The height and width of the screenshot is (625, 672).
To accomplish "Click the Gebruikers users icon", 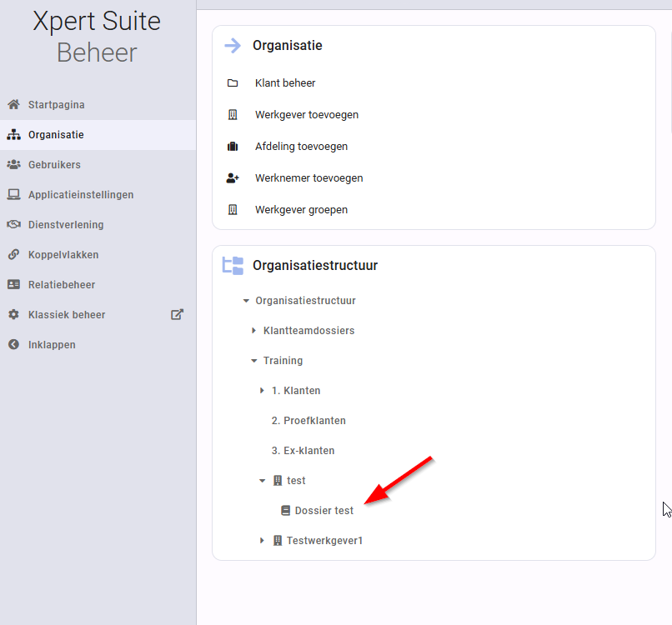I will (x=13, y=164).
